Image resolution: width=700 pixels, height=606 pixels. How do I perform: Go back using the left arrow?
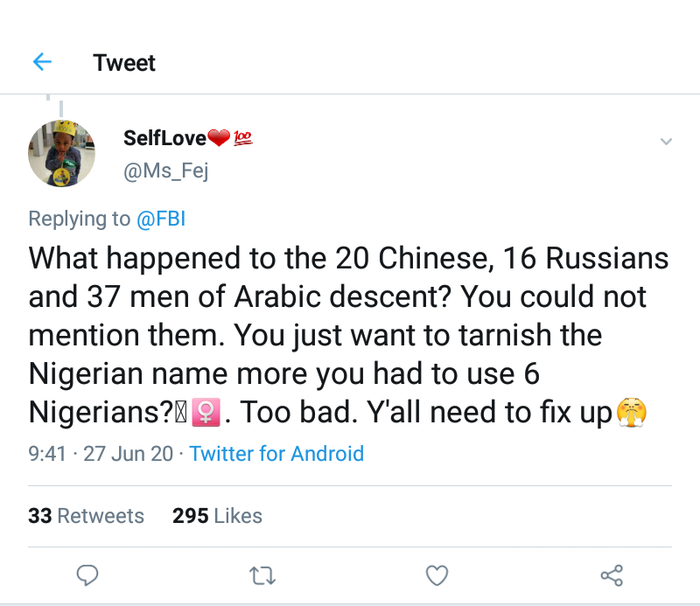pyautogui.click(x=42, y=62)
